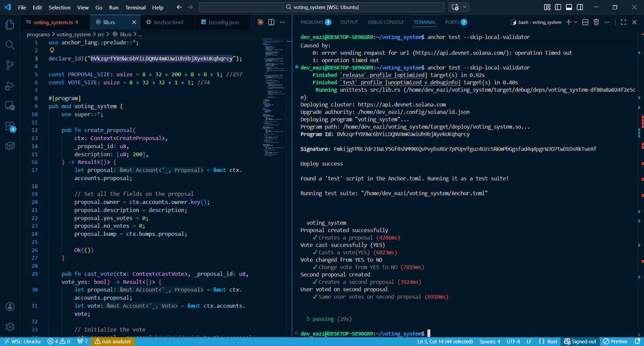Open the Terminal menu
This screenshot has height=346, width=644.
click(135, 8)
